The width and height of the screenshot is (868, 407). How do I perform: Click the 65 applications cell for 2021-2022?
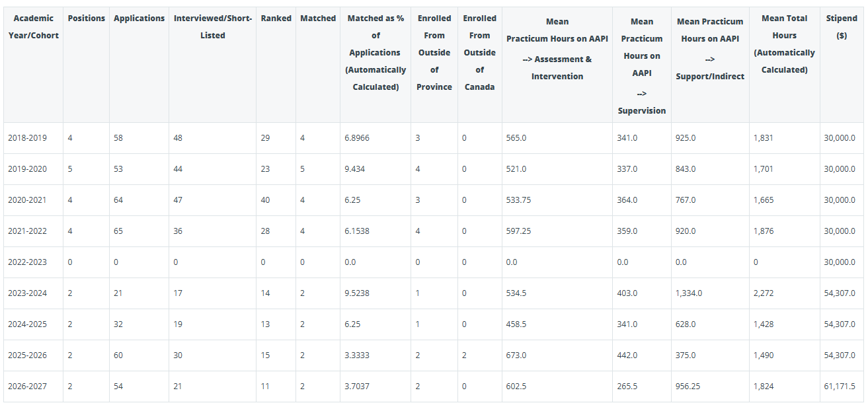tap(118, 231)
